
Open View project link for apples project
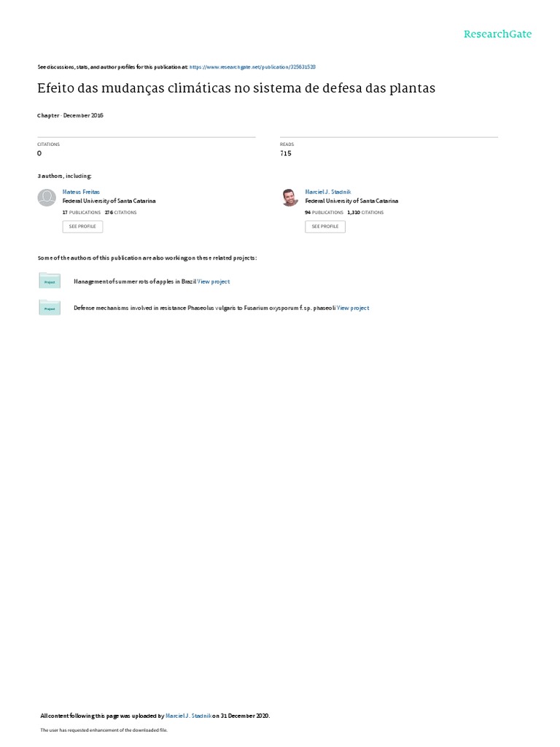click(214, 282)
